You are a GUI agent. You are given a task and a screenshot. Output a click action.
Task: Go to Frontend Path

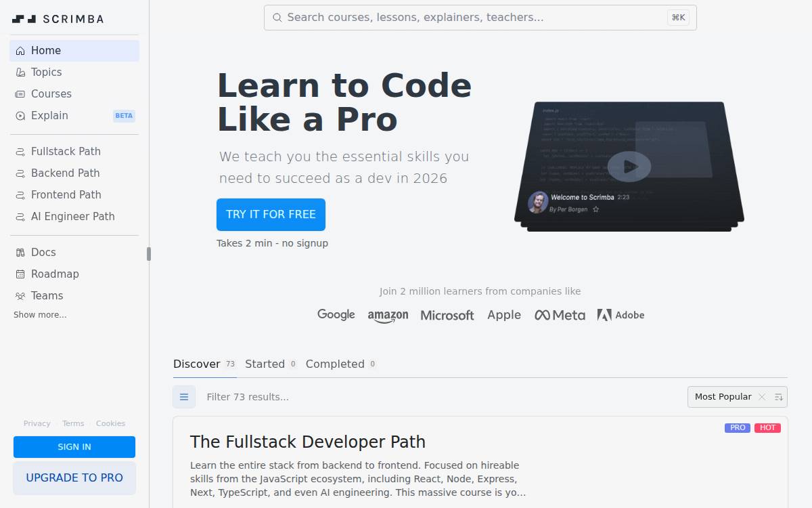click(74, 195)
